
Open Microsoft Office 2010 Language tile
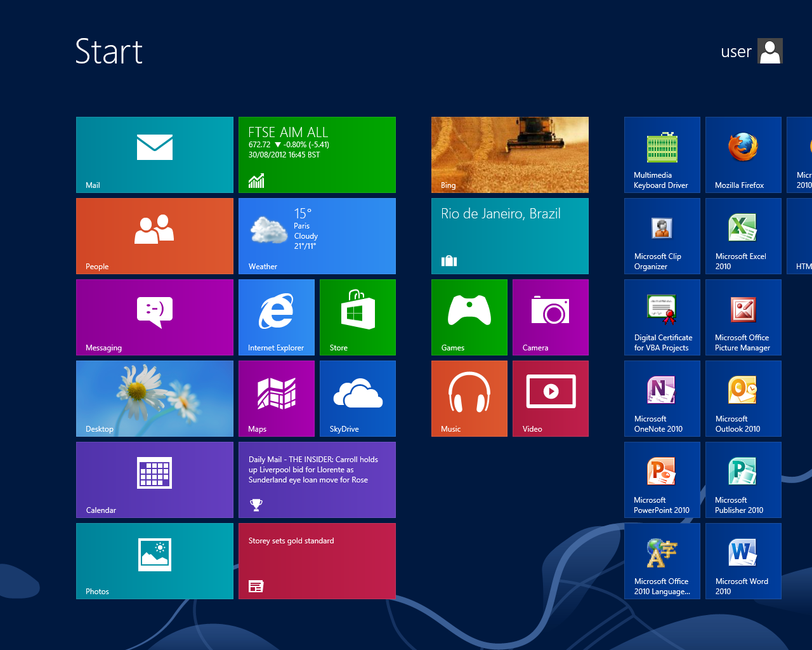662,561
